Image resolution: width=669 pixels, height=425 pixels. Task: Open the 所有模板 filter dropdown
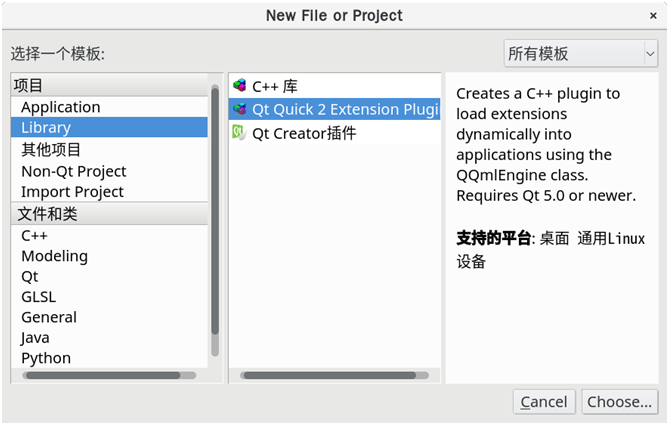pyautogui.click(x=580, y=53)
